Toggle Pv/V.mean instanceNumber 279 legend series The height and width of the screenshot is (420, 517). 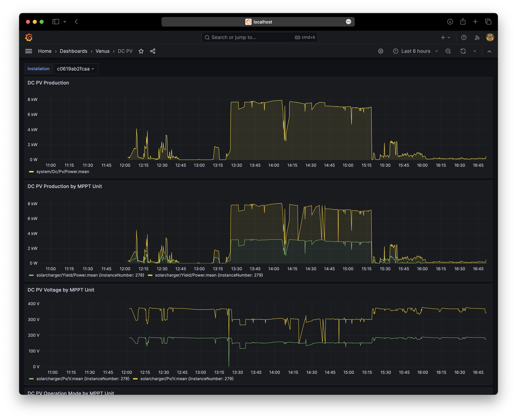187,379
